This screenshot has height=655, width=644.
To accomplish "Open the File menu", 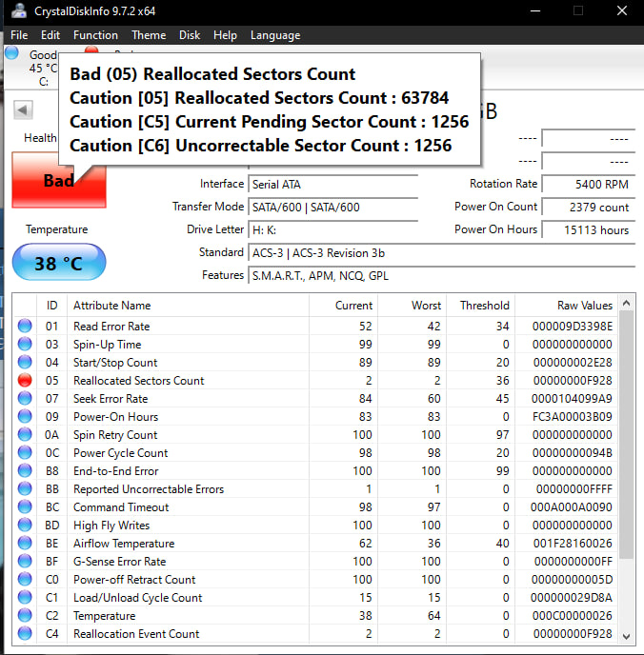I will (x=19, y=35).
